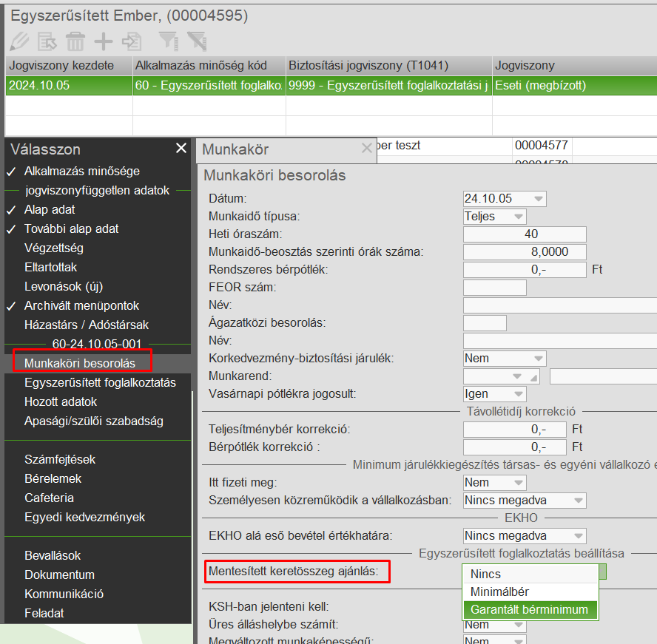The height and width of the screenshot is (644, 657).
Task: Select Munkaköri besorolás in side menu
Action: (x=80, y=364)
